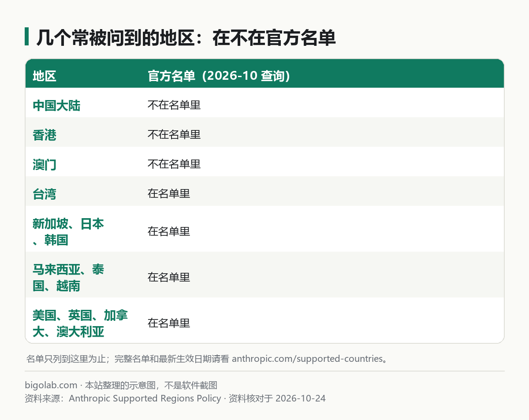Image resolution: width=529 pixels, height=420 pixels.
Task: Click 不在名单里 in the 澳门 row
Action: tap(174, 164)
